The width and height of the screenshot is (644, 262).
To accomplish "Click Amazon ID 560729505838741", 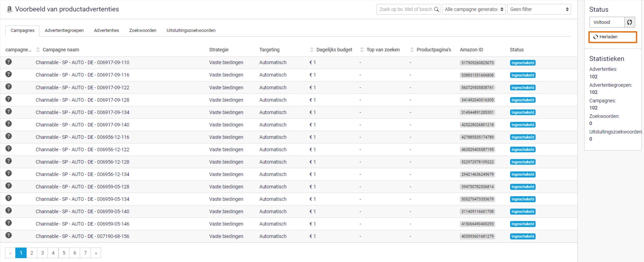I will click(477, 87).
